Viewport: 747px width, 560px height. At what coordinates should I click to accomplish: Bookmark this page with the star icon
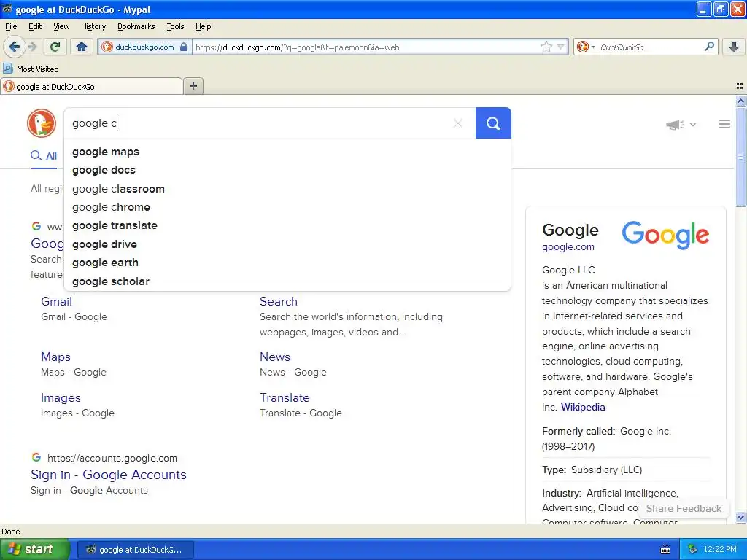[546, 47]
